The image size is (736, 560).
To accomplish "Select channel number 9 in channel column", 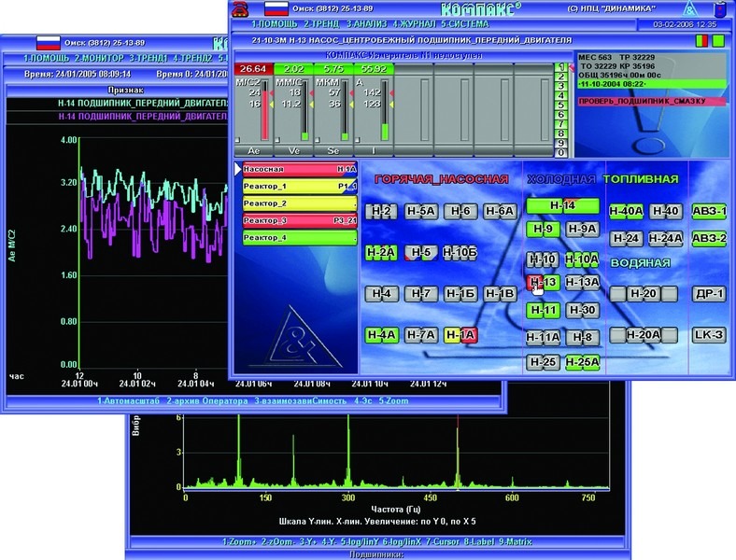I will tap(561, 144).
